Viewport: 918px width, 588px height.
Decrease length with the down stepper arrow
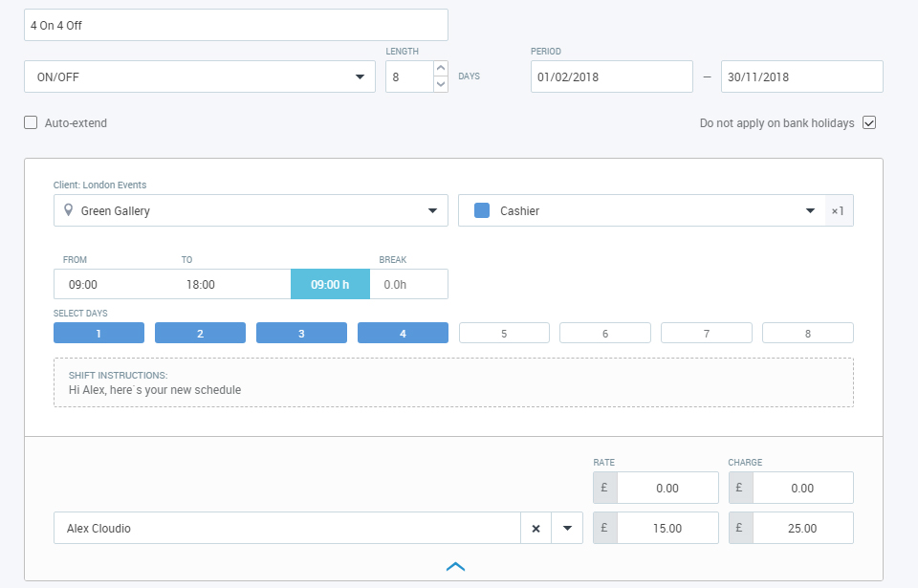click(x=441, y=84)
